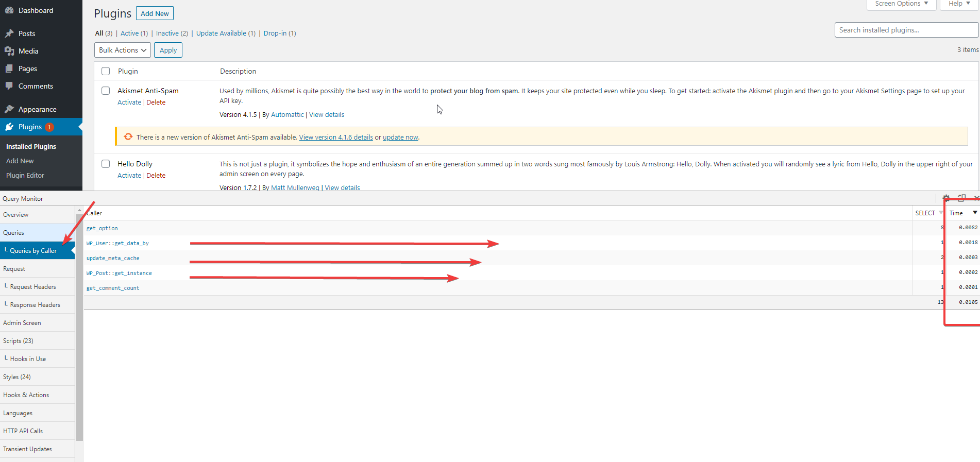Screen dimensions: 980x462
Task: Click Add New plugin button
Action: pos(155,13)
